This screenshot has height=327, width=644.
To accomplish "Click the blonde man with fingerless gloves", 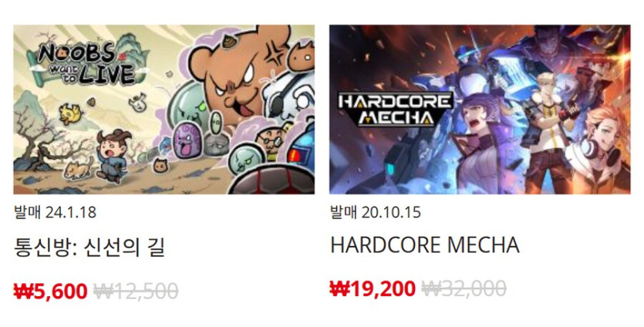I will (x=555, y=127).
